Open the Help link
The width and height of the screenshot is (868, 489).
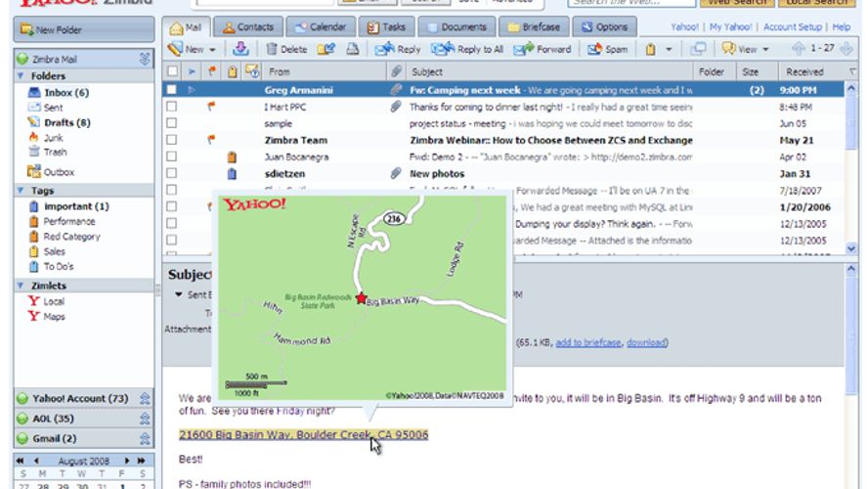pyautogui.click(x=841, y=26)
